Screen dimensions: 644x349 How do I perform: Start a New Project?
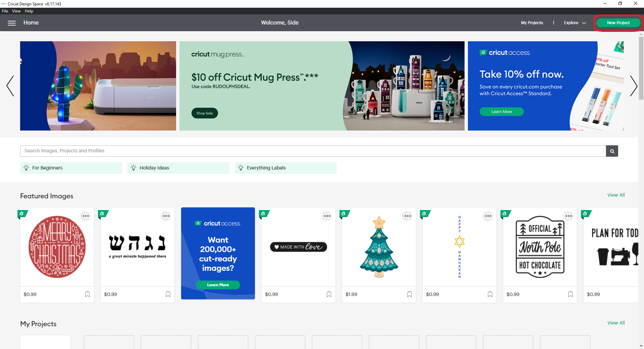(618, 23)
